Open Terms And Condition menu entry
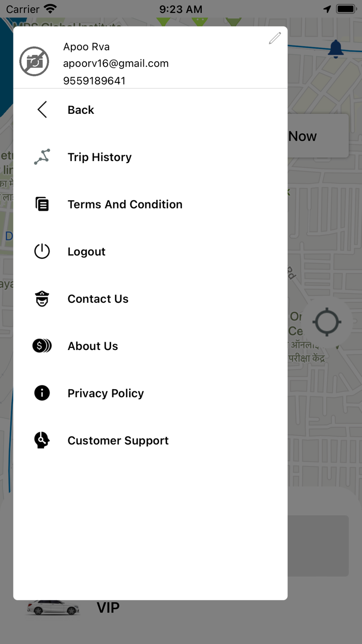 click(x=125, y=204)
